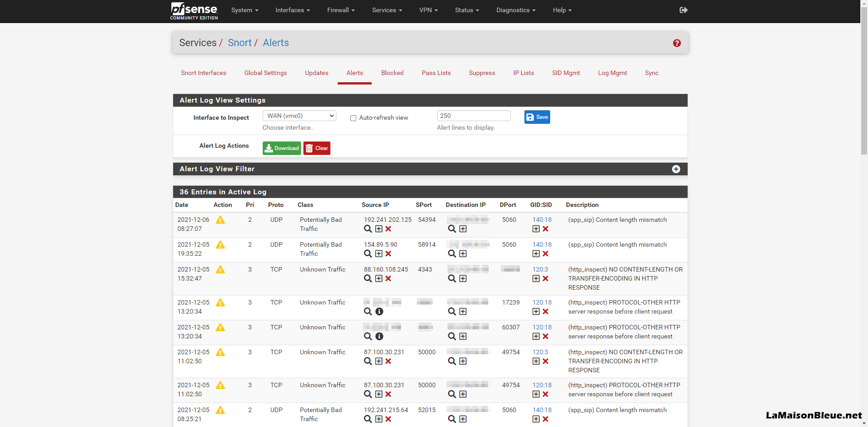Open the Interfaces menu
Viewport: 868px width, 427px height.
(292, 10)
